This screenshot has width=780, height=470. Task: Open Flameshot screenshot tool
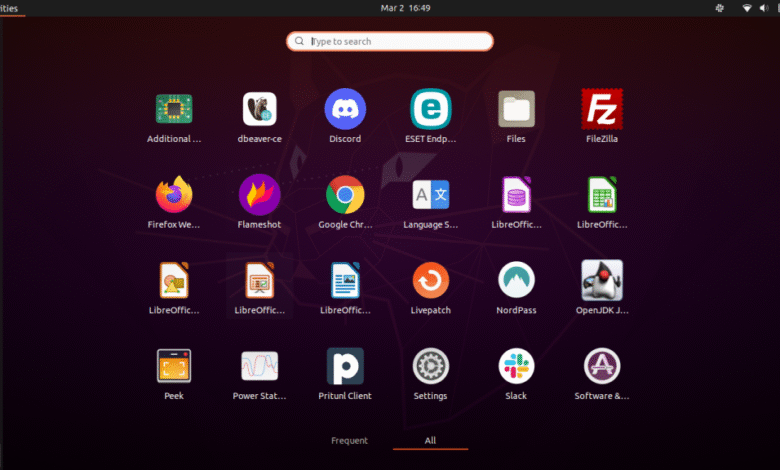pos(260,194)
